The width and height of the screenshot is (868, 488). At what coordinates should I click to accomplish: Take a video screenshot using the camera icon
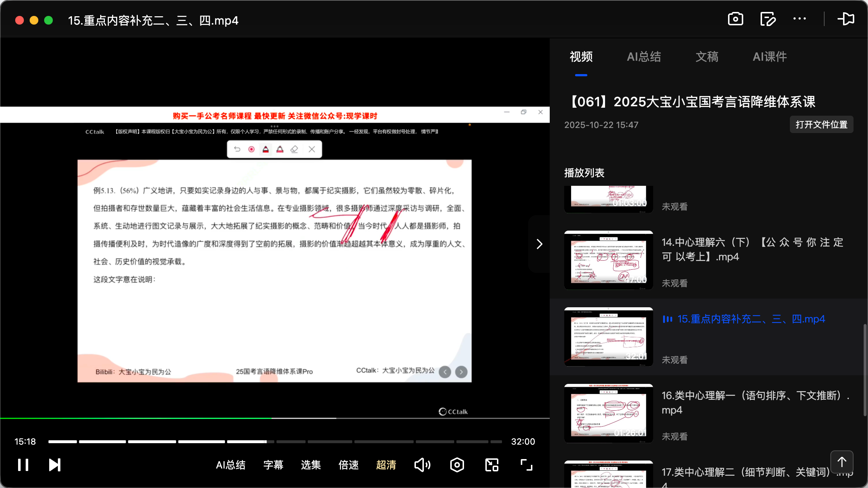click(x=736, y=19)
